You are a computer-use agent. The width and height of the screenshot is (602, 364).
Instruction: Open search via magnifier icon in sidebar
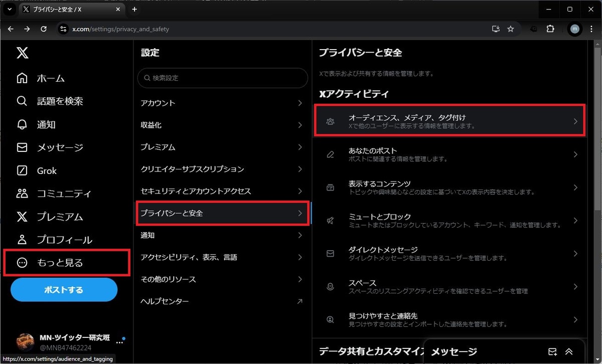tap(22, 101)
